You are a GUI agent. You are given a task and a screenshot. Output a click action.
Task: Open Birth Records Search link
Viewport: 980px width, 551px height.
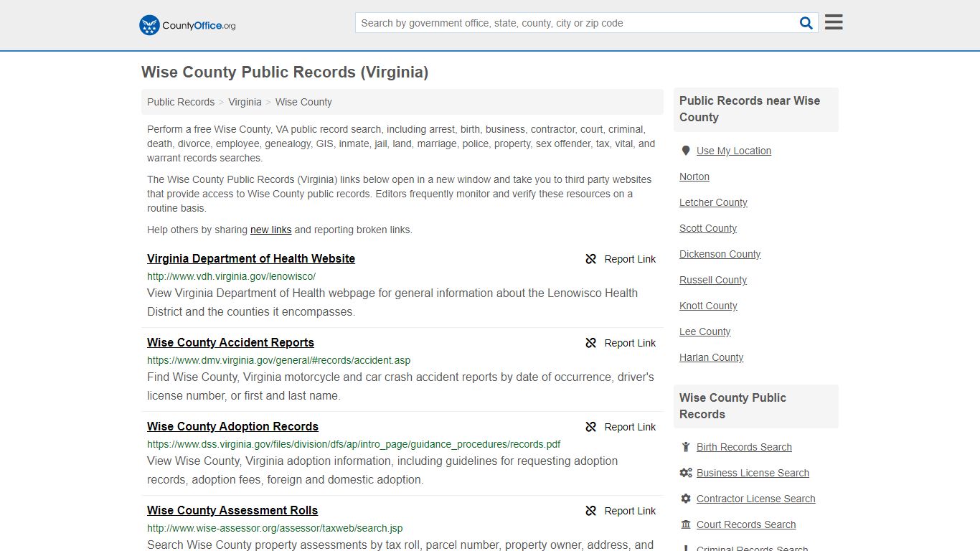[x=744, y=447]
